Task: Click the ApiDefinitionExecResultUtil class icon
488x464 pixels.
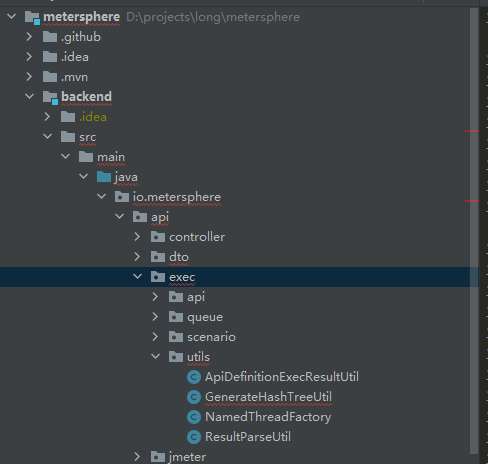Action: click(194, 377)
